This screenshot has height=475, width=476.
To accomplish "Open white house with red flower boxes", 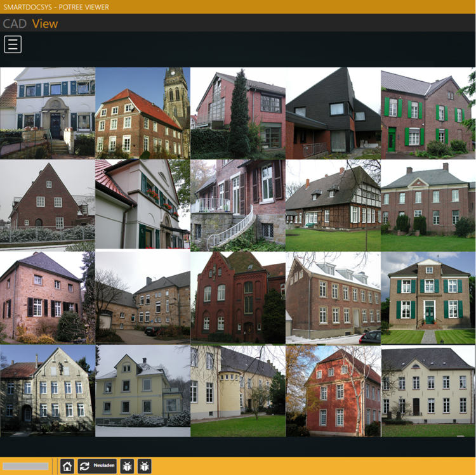I will tap(143, 205).
